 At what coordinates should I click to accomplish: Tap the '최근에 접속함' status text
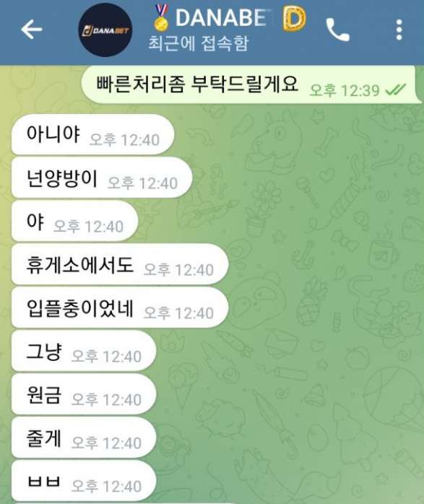coord(198,43)
